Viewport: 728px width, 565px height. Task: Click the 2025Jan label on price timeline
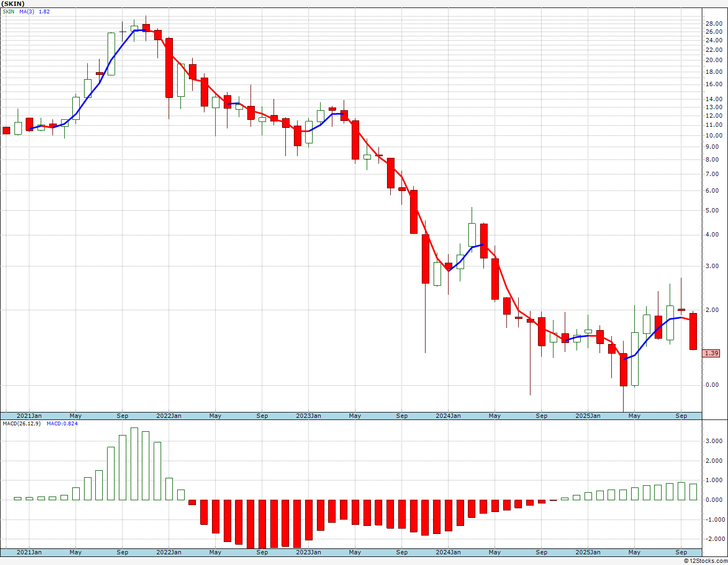point(588,416)
